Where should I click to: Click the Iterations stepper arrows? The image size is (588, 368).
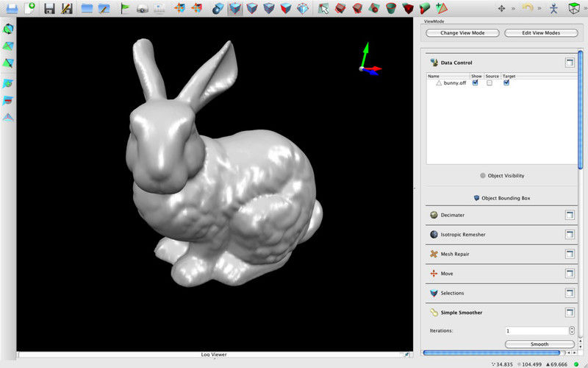tap(572, 330)
